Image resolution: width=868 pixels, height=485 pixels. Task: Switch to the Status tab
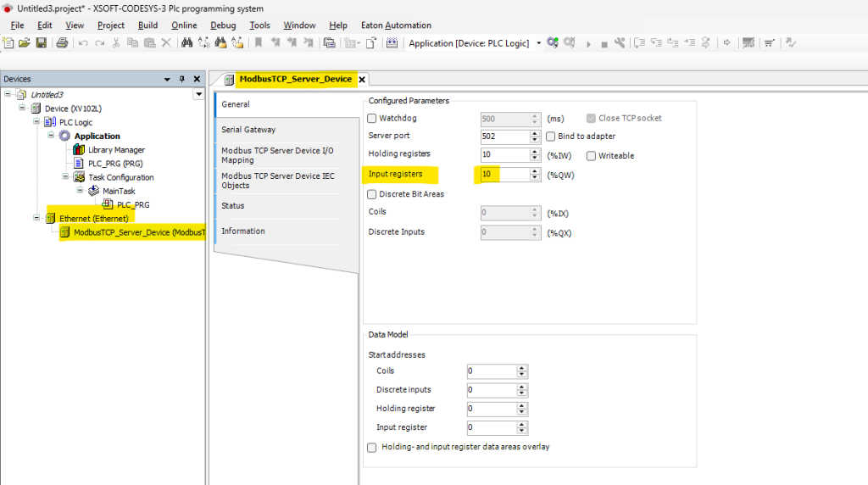(233, 205)
